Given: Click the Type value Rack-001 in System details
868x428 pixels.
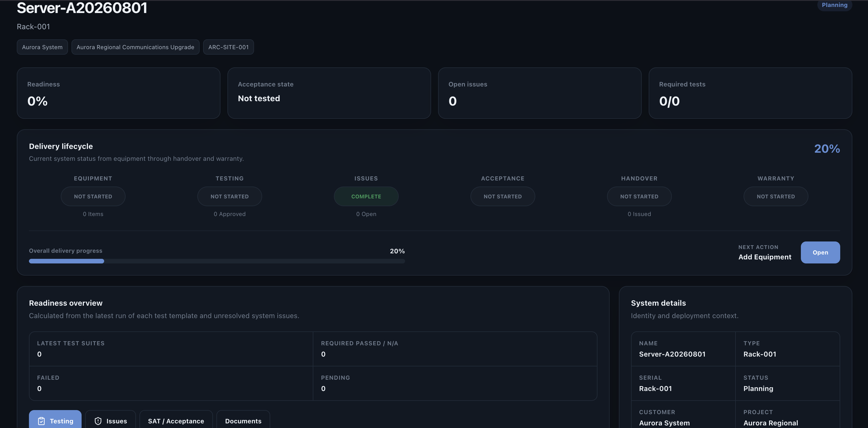Looking at the screenshot, I should click(759, 354).
